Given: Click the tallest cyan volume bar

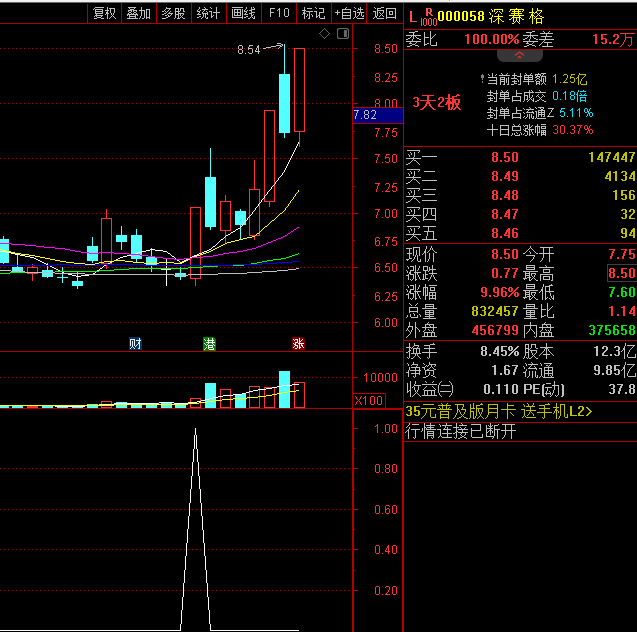Looking at the screenshot, I should pyautogui.click(x=284, y=389).
